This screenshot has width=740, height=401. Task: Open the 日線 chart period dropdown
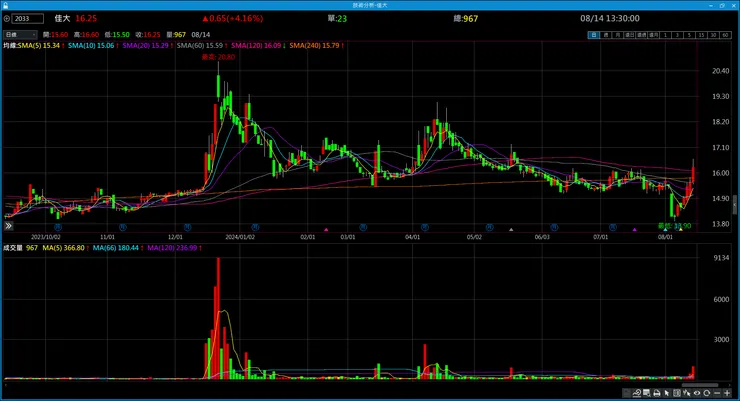20,34
